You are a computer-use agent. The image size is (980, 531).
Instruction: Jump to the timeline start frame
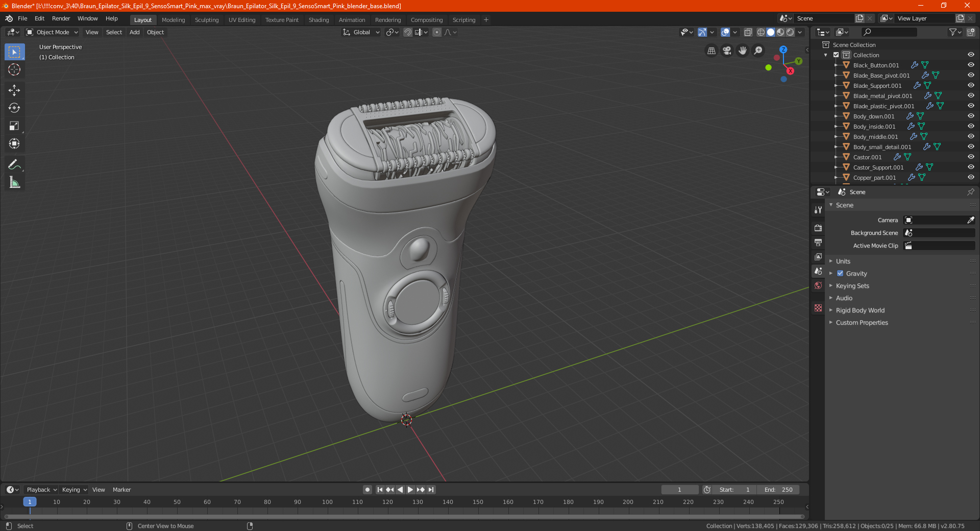click(380, 490)
